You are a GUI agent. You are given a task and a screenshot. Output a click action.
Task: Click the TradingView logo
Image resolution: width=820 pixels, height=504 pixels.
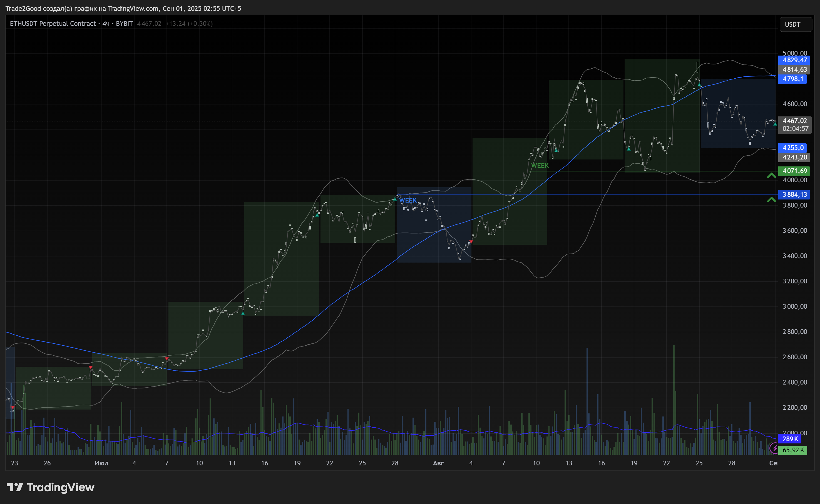click(50, 487)
